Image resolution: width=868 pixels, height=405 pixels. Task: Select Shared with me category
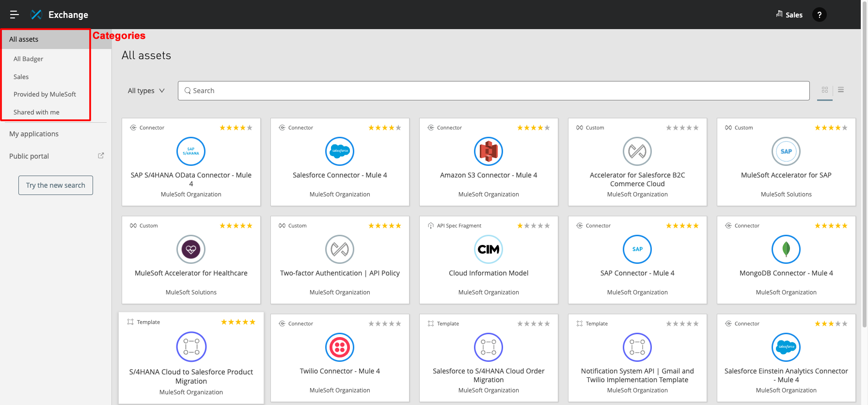pyautogui.click(x=36, y=112)
